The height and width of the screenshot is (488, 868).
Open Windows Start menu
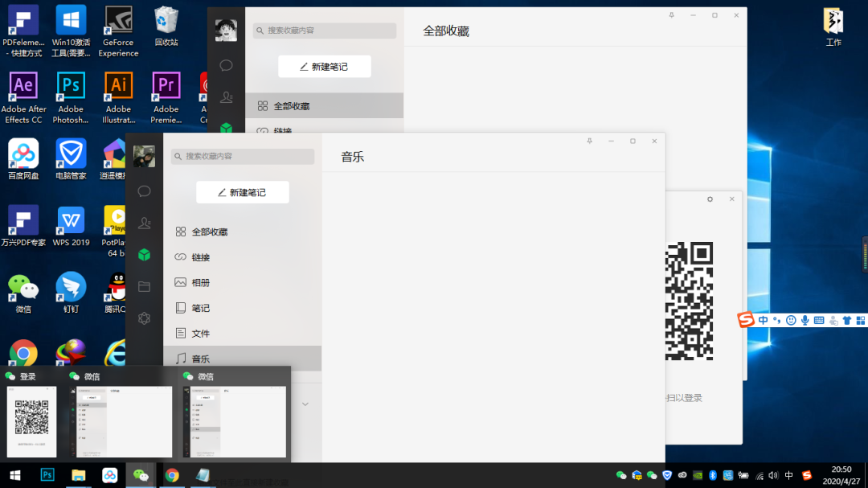point(15,475)
